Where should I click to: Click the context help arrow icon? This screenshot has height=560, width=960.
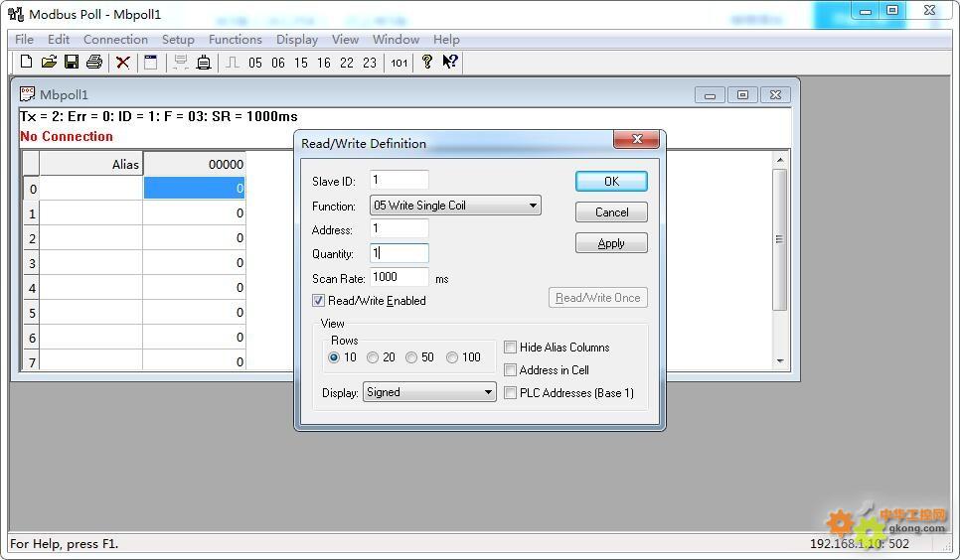click(450, 62)
